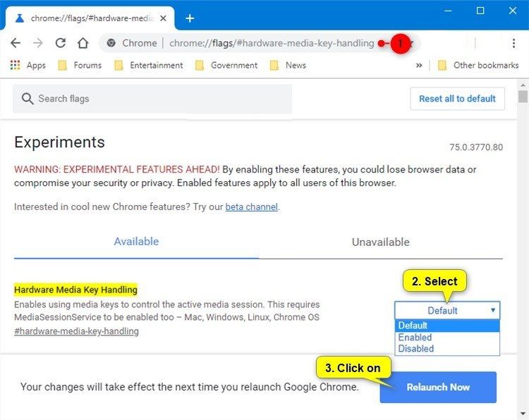Click the forward navigation arrow

tap(38, 43)
